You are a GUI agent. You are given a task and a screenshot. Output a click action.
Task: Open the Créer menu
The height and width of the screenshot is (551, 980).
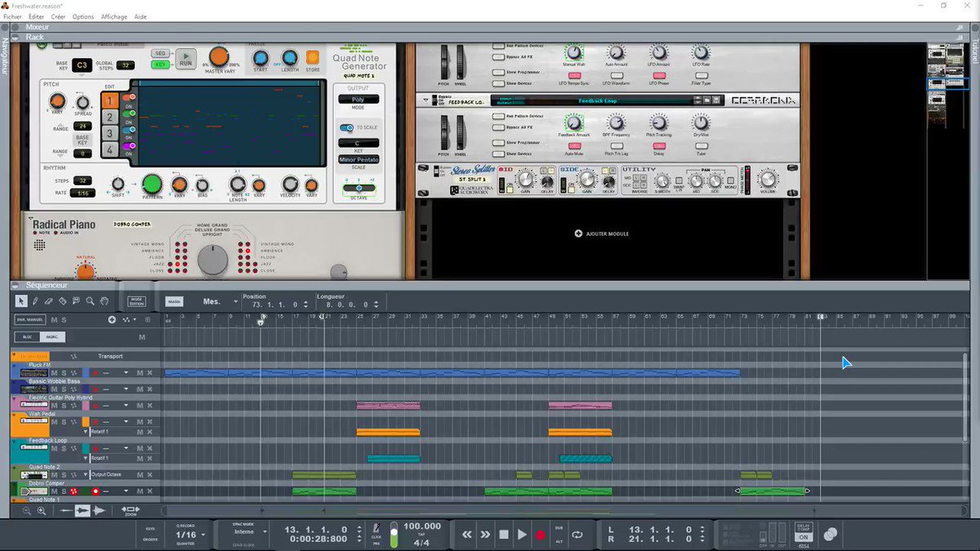coord(59,16)
